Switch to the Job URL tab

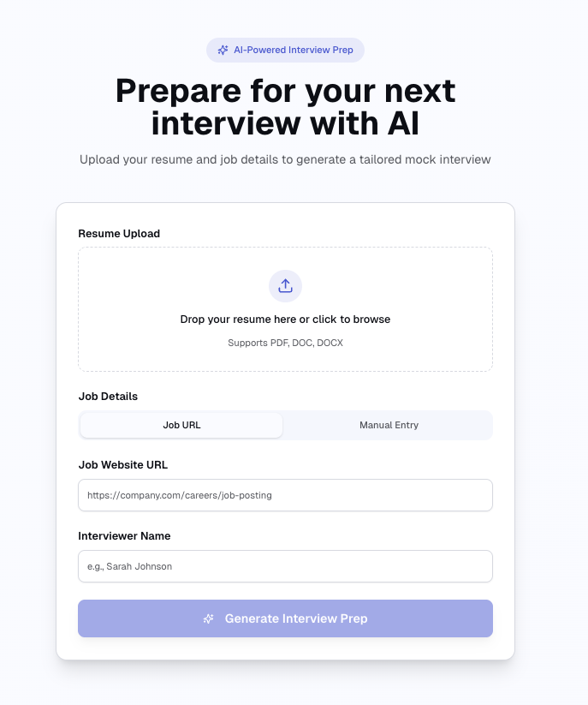coord(181,425)
